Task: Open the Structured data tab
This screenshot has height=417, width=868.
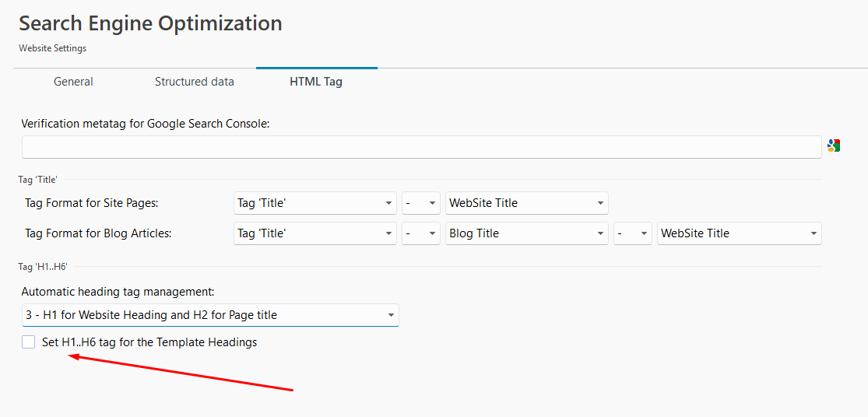Action: coord(195,82)
